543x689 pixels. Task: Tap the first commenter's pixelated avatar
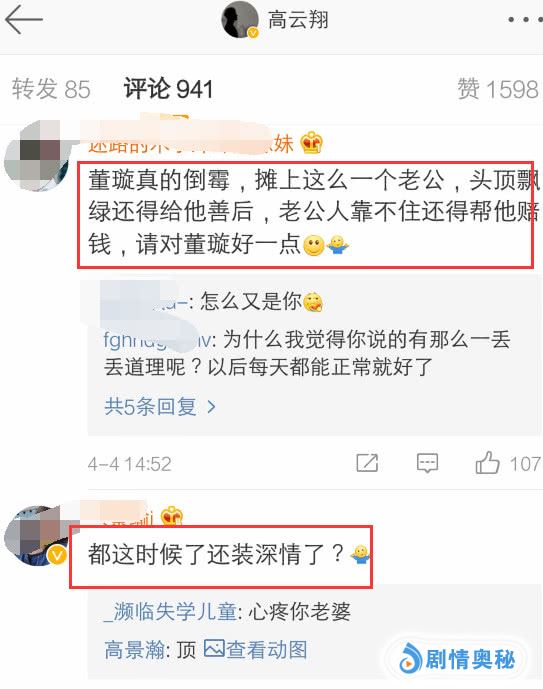(37, 157)
